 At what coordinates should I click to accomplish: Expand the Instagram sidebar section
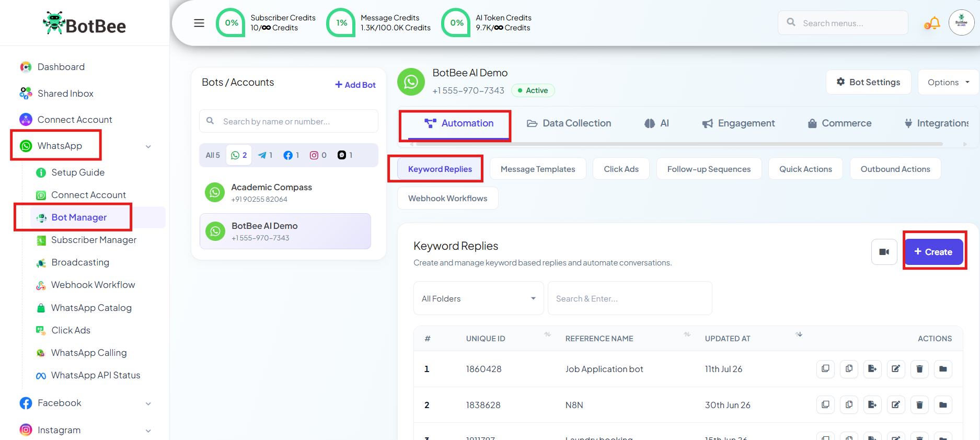tap(148, 431)
